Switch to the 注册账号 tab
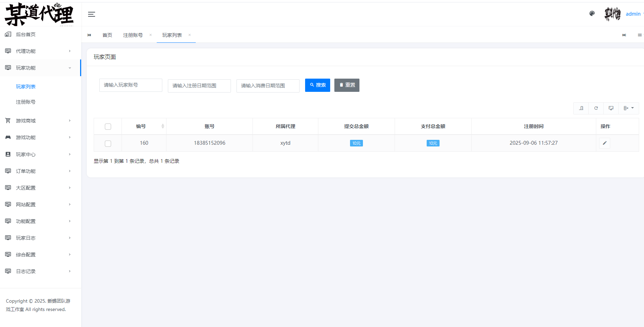 tap(133, 35)
